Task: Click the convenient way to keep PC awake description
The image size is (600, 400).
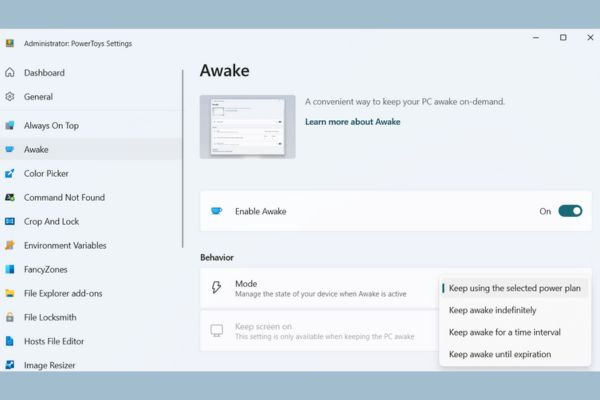Action: (405, 101)
